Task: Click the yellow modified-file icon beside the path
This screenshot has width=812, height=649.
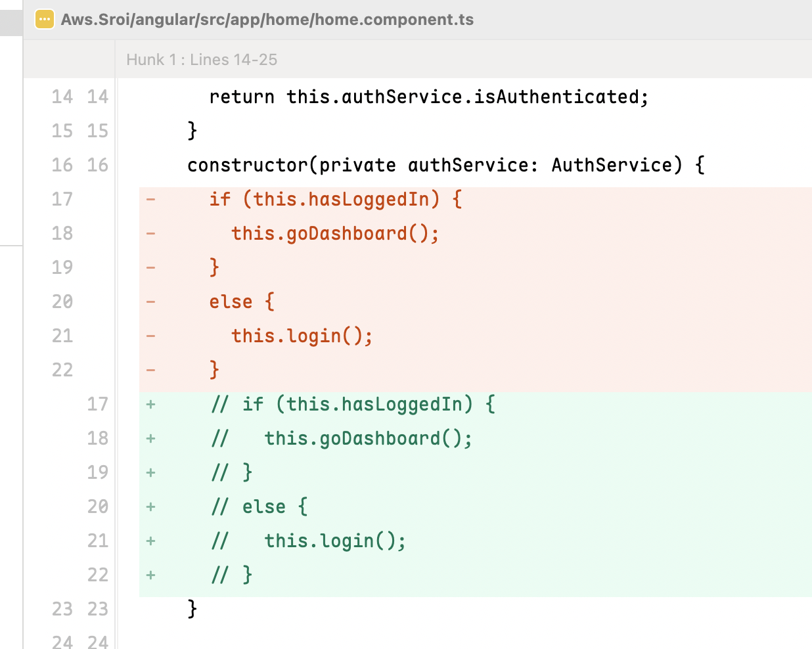Action: click(x=44, y=20)
